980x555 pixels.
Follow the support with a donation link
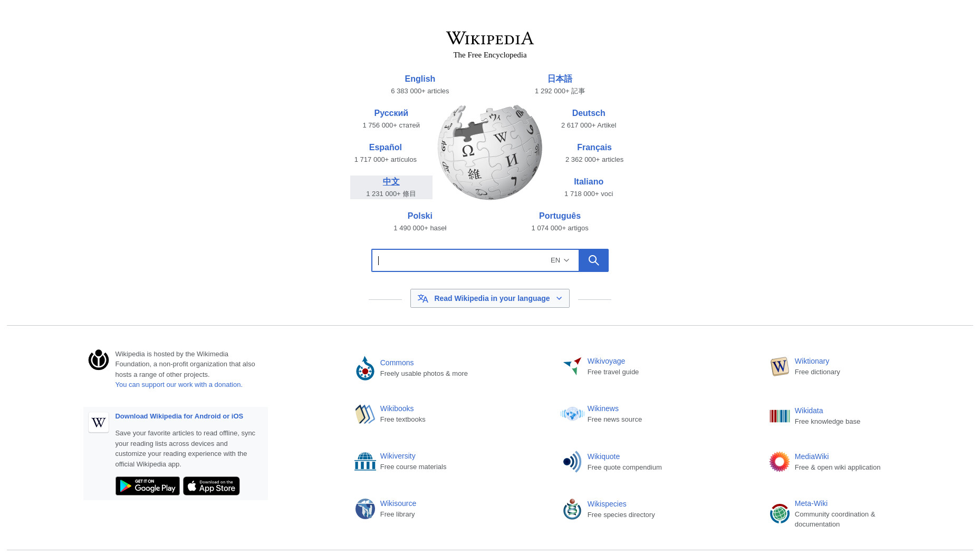(179, 385)
